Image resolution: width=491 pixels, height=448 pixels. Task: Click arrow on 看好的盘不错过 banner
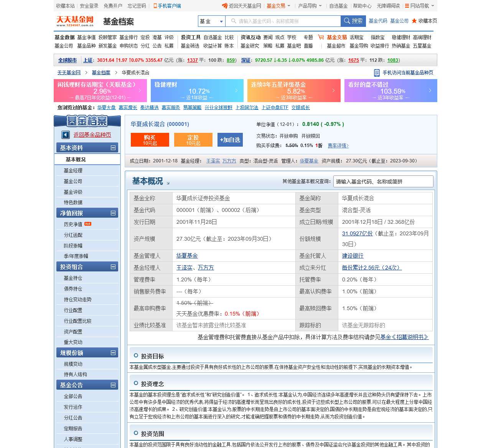click(x=430, y=91)
